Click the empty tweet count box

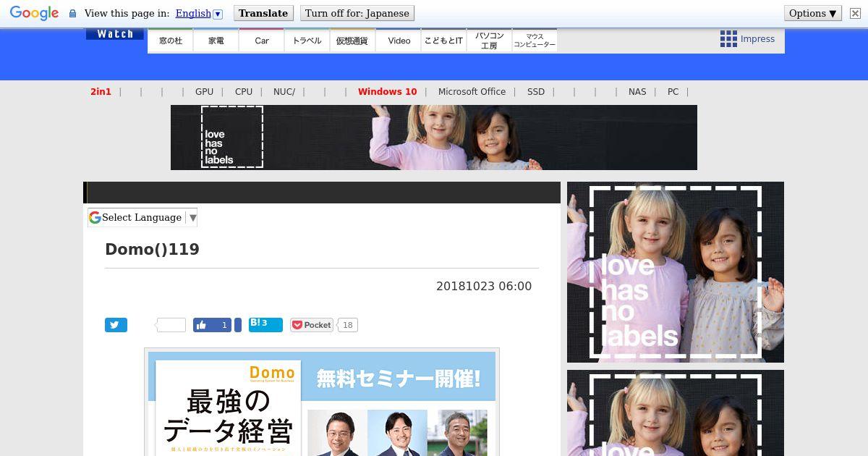[x=171, y=325]
